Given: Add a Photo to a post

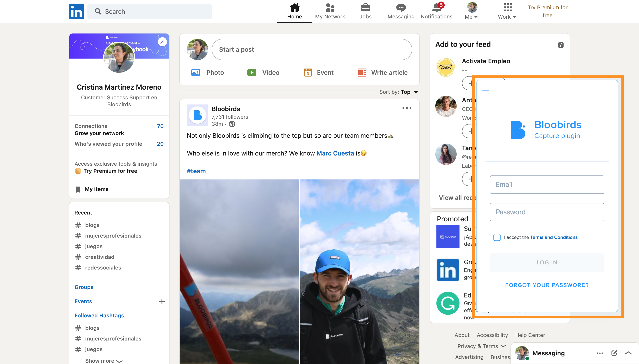Looking at the screenshot, I should pyautogui.click(x=207, y=73).
